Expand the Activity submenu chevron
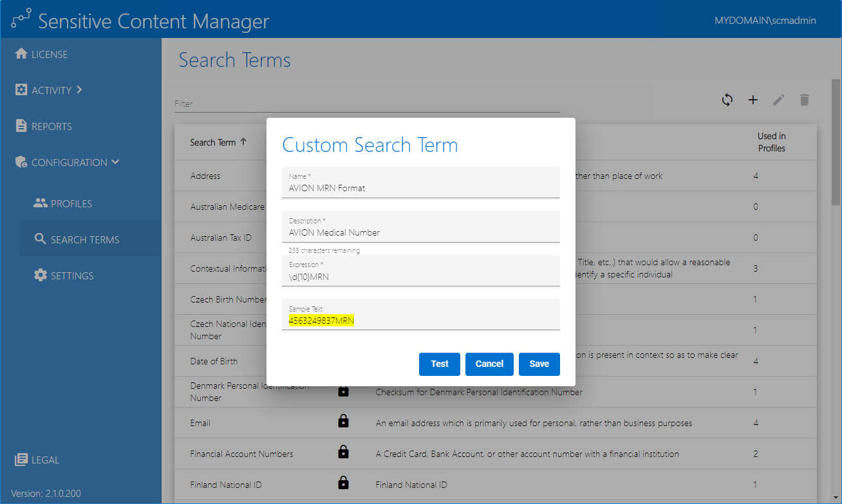This screenshot has height=504, width=842. 79,90
